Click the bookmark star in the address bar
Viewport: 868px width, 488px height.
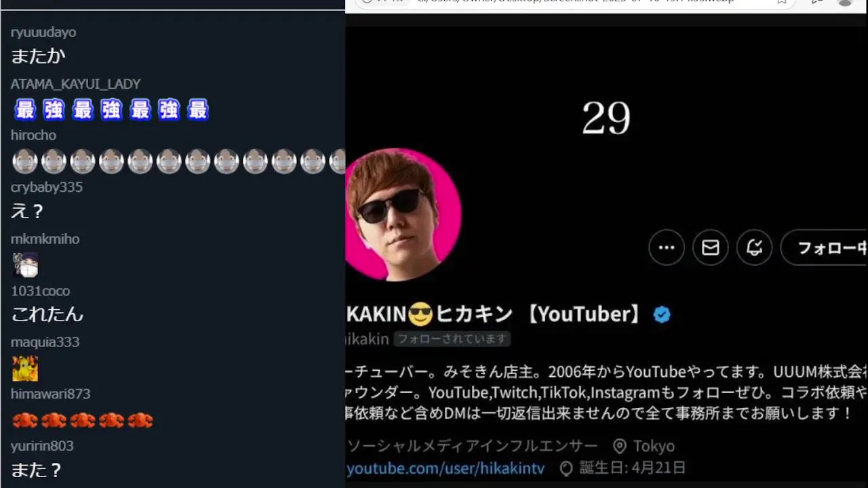click(782, 2)
